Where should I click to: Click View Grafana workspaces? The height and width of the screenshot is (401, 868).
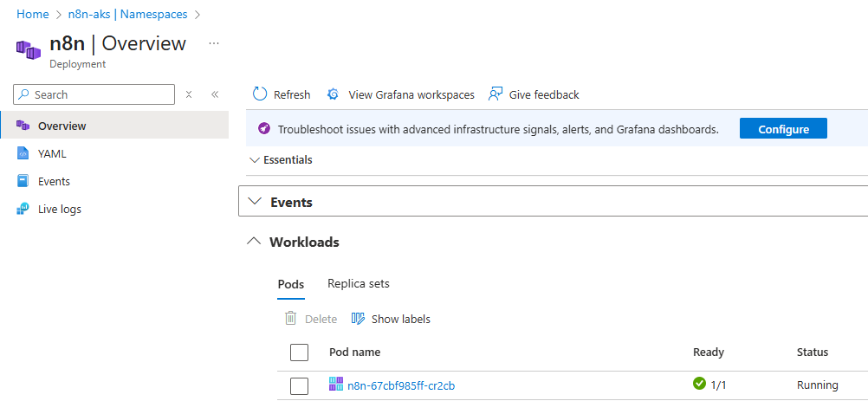click(401, 94)
